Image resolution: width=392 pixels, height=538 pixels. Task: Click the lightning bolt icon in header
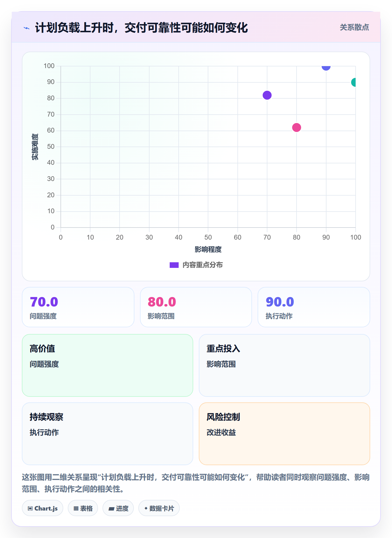pyautogui.click(x=27, y=28)
